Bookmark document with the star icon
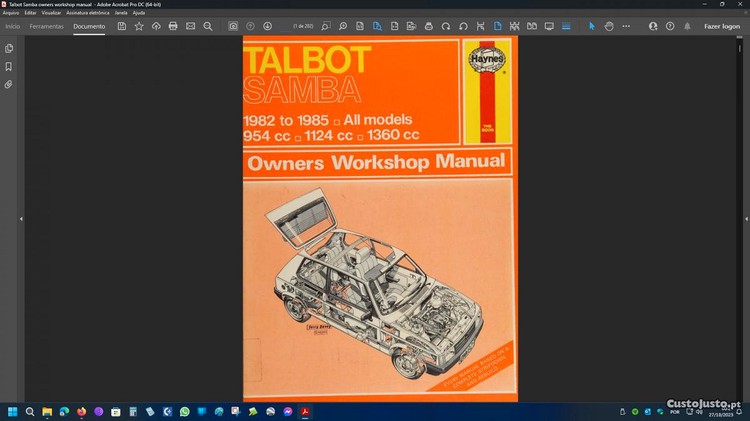The image size is (750, 421). 139,26
